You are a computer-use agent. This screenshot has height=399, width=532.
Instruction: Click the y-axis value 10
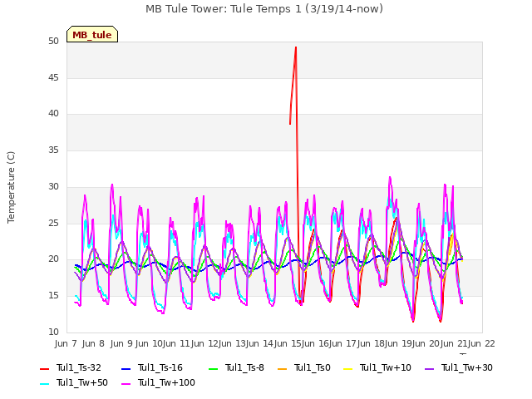pyautogui.click(x=53, y=332)
